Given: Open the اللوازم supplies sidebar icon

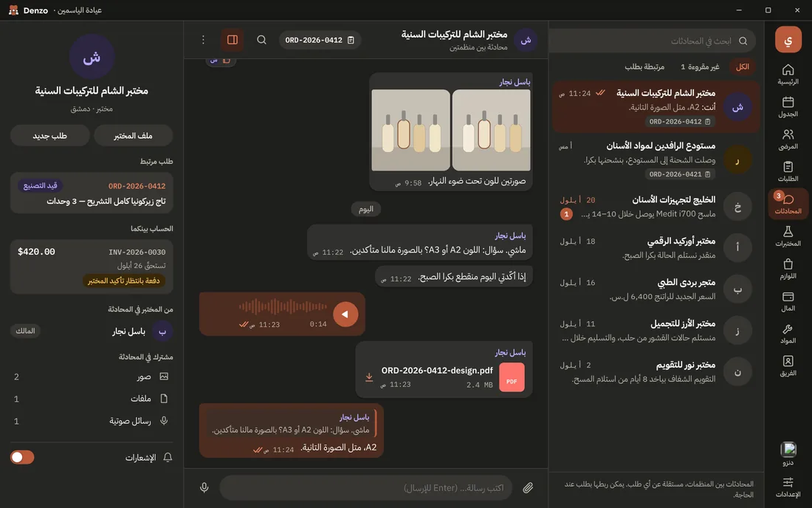Looking at the screenshot, I should pos(788,269).
